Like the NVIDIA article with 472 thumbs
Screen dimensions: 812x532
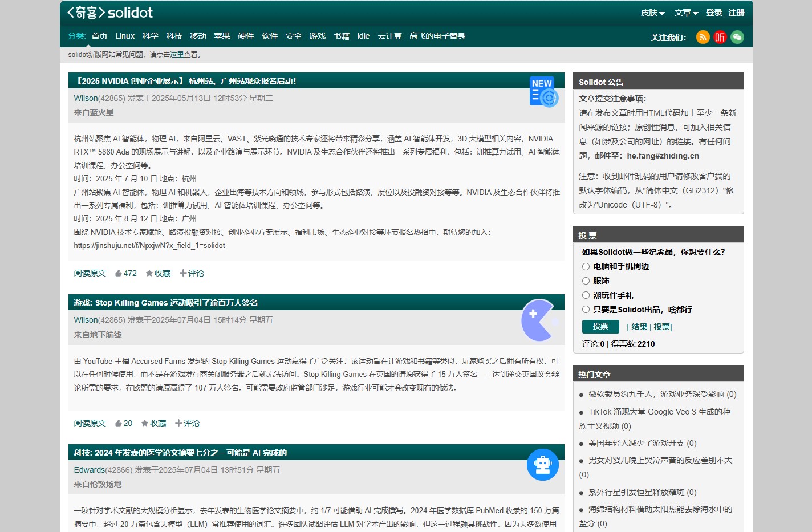[x=126, y=273]
